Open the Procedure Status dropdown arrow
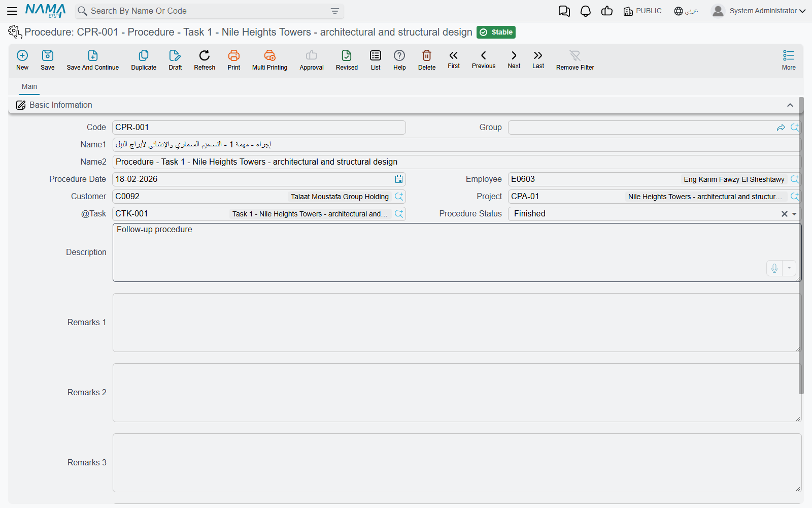Screen dimensions: 812x508 point(794,214)
